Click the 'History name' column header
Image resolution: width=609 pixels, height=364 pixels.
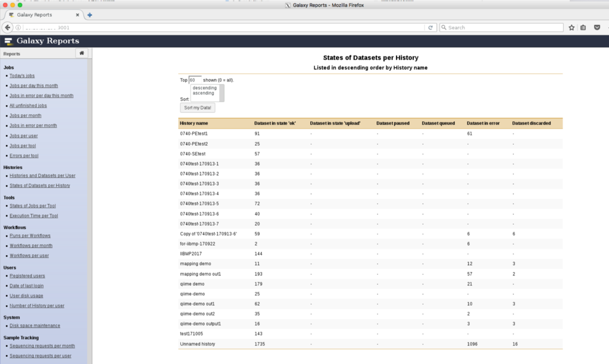pos(194,123)
